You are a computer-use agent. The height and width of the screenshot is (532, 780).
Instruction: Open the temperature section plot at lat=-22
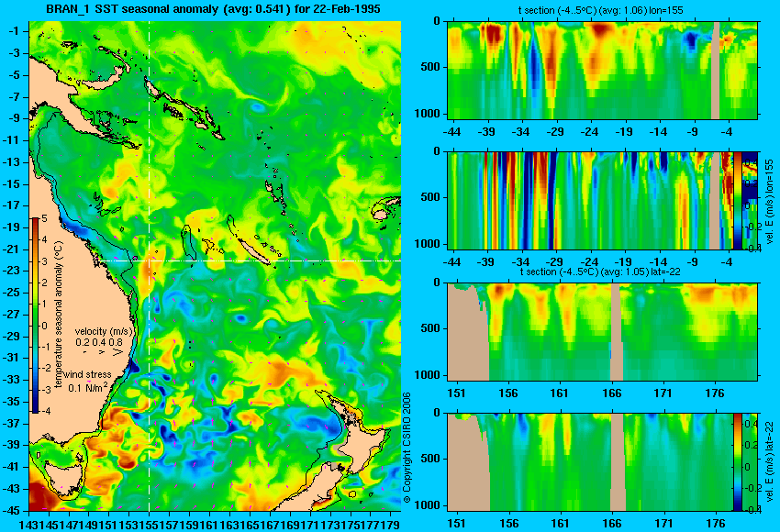click(603, 332)
